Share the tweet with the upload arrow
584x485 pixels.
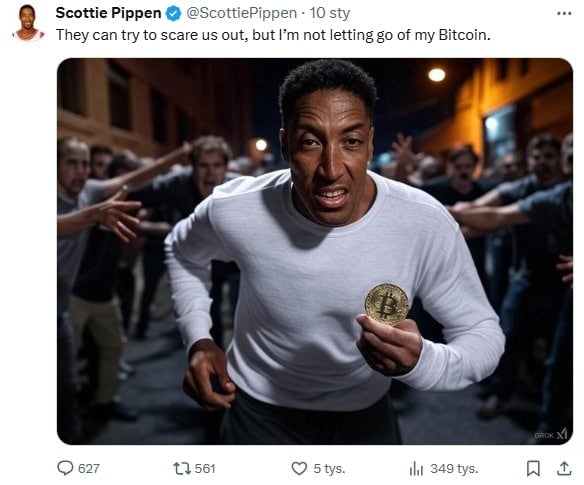coord(564,468)
